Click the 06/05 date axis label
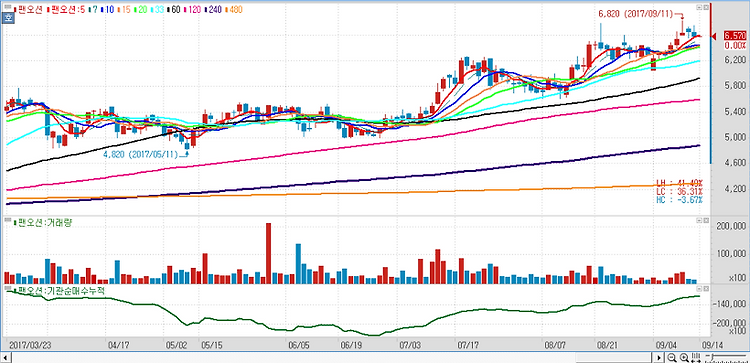Image resolution: width=750 pixels, height=363 pixels. click(299, 345)
